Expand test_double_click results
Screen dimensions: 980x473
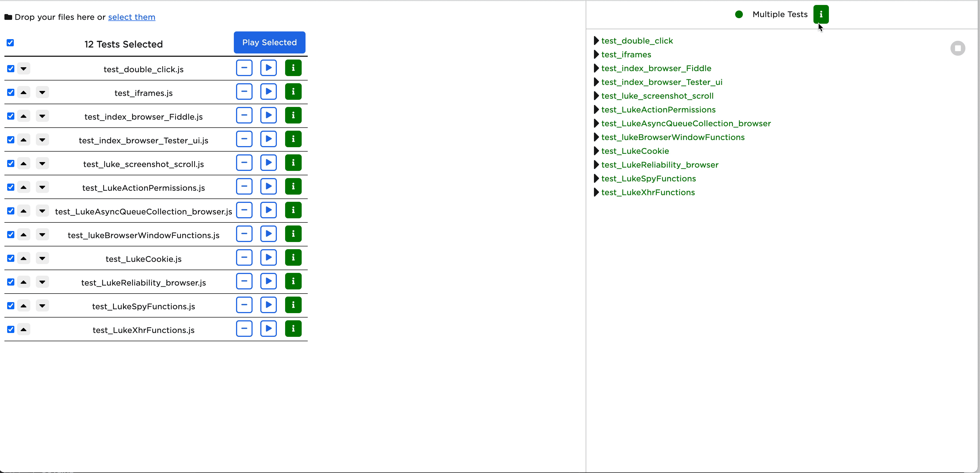(596, 41)
